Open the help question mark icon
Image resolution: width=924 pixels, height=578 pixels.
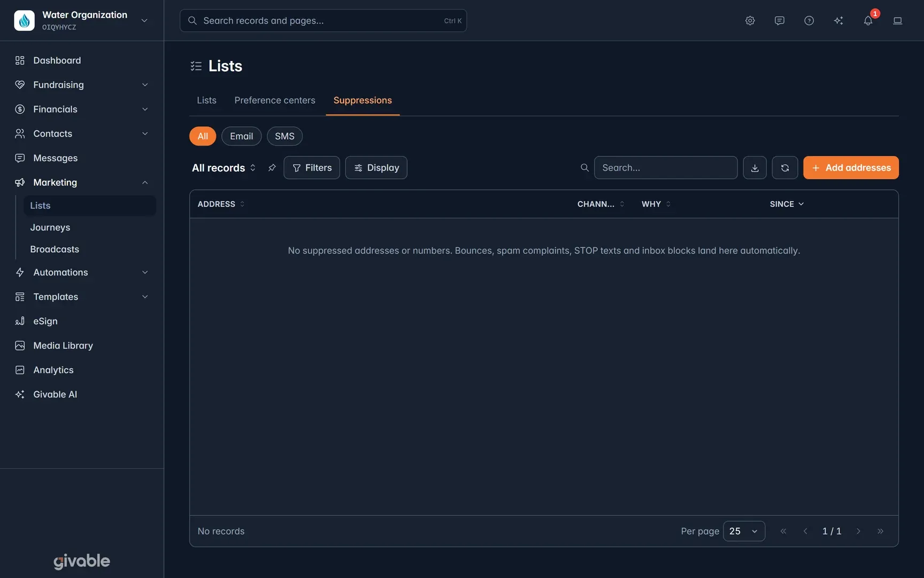809,21
